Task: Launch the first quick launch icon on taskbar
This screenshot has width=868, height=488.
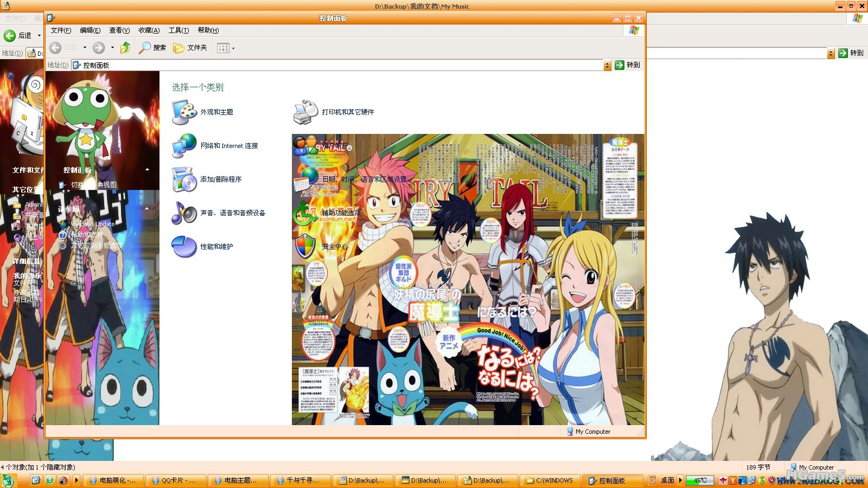Action: tap(36, 480)
